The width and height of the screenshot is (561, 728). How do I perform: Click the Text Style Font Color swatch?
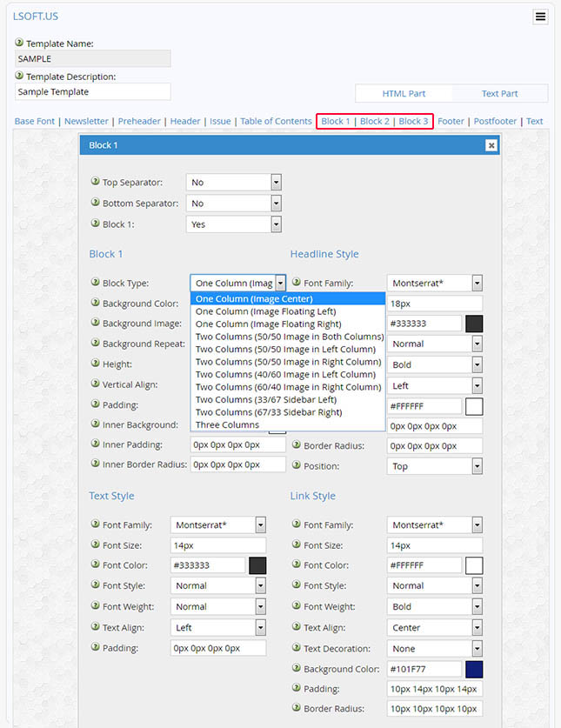coord(257,565)
